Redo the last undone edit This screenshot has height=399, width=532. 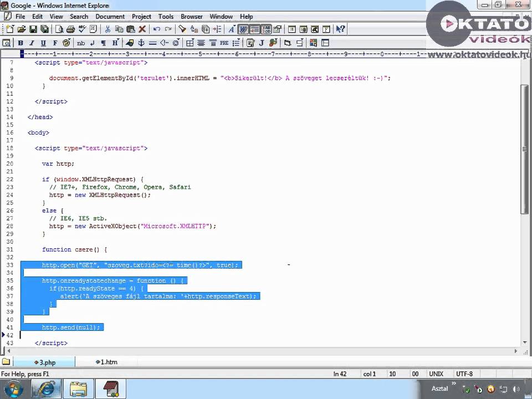pos(168,29)
